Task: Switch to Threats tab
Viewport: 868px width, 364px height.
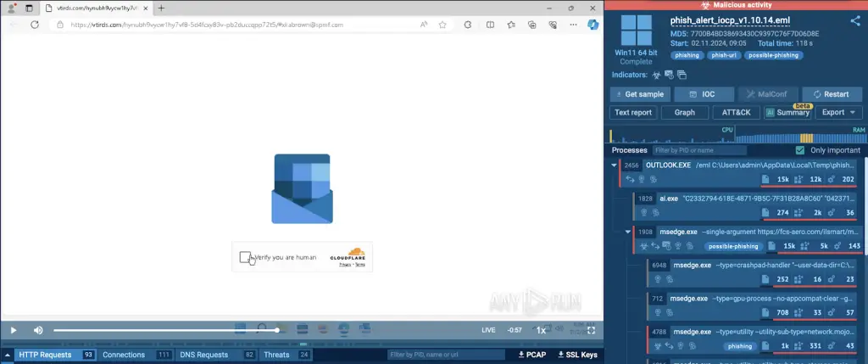Action: coord(287,355)
